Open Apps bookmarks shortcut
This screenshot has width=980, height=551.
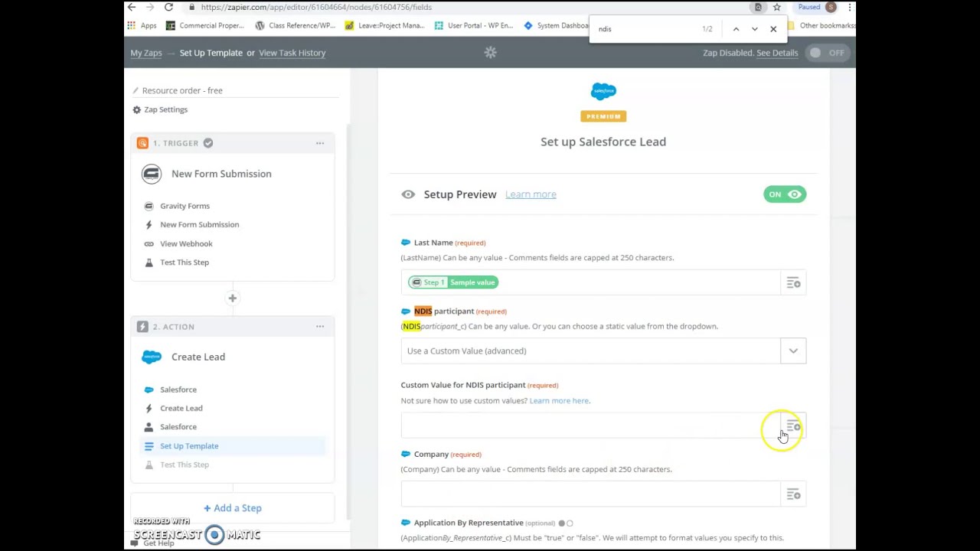point(143,25)
